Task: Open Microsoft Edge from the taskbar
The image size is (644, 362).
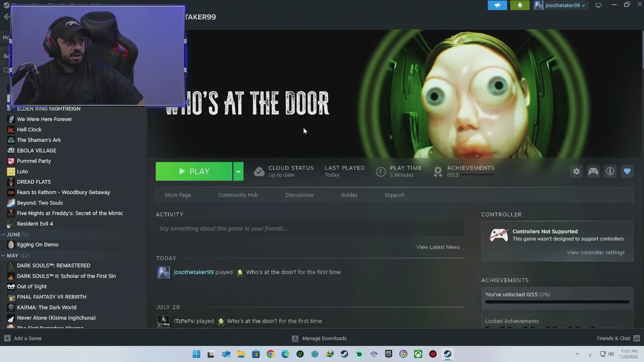Action: [285, 354]
